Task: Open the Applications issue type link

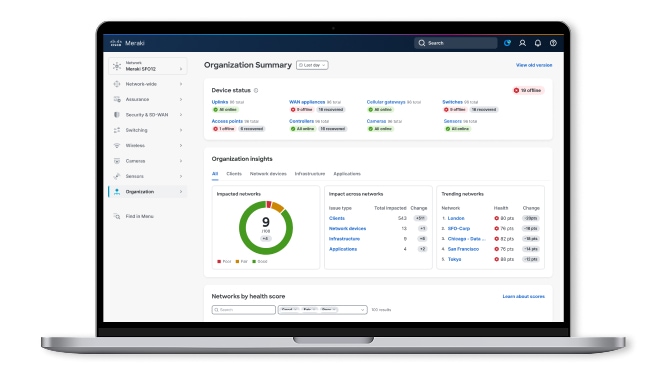Action: click(343, 249)
